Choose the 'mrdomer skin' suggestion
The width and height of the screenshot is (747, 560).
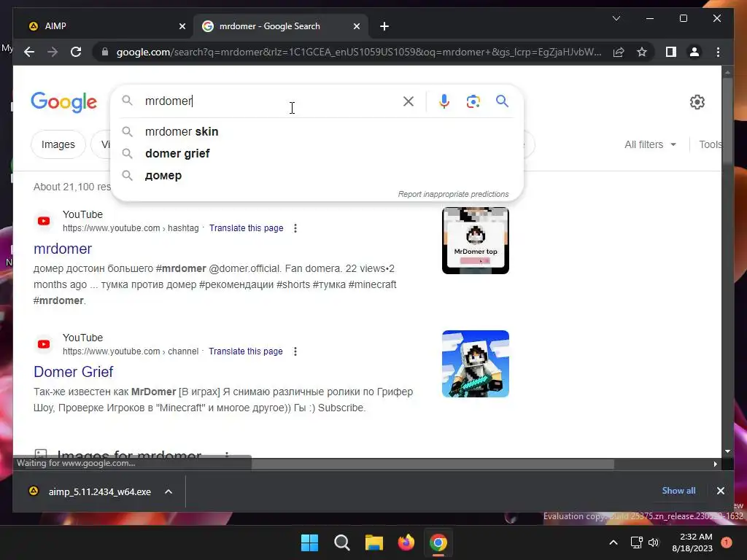[317, 131]
